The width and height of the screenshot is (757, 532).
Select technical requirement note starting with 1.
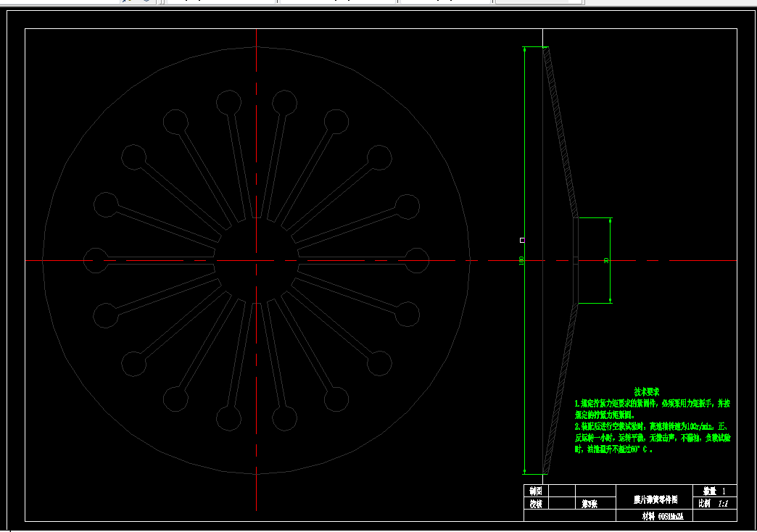653,409
